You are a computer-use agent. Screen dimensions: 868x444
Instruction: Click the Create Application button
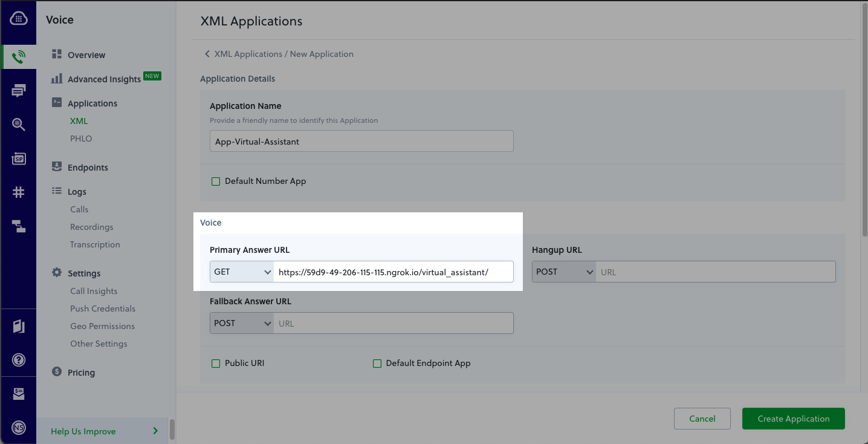coord(793,418)
